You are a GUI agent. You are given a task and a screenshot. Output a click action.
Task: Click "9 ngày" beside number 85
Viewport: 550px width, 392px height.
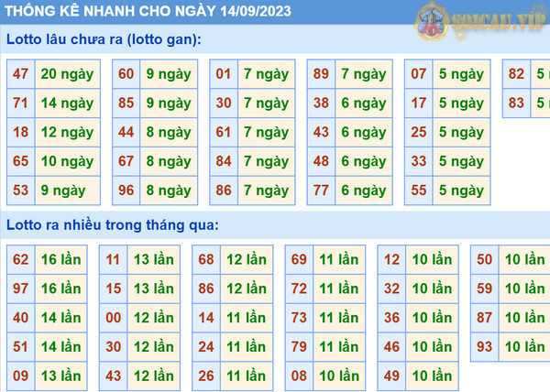click(169, 103)
